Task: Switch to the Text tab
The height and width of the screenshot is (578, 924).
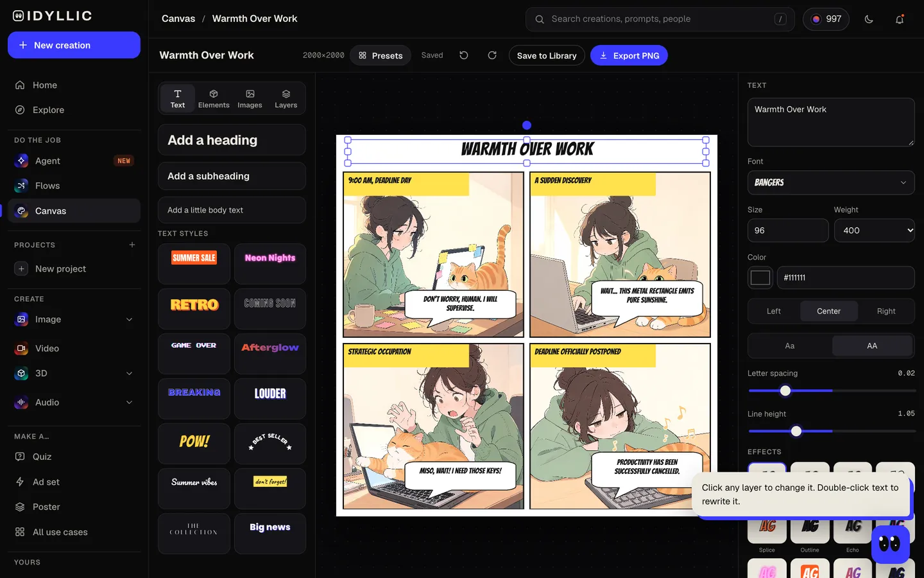Action: point(178,98)
